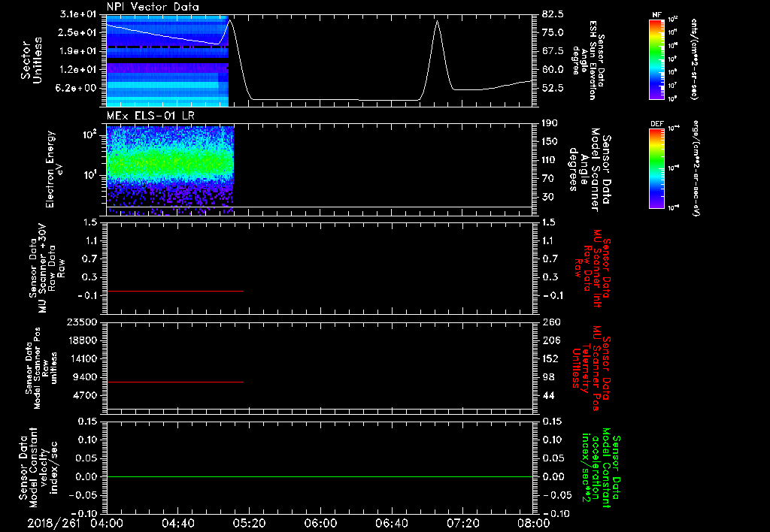Select the 'MU Scanner +30V Raw Data' axis title
770x532 pixels.
[47, 268]
